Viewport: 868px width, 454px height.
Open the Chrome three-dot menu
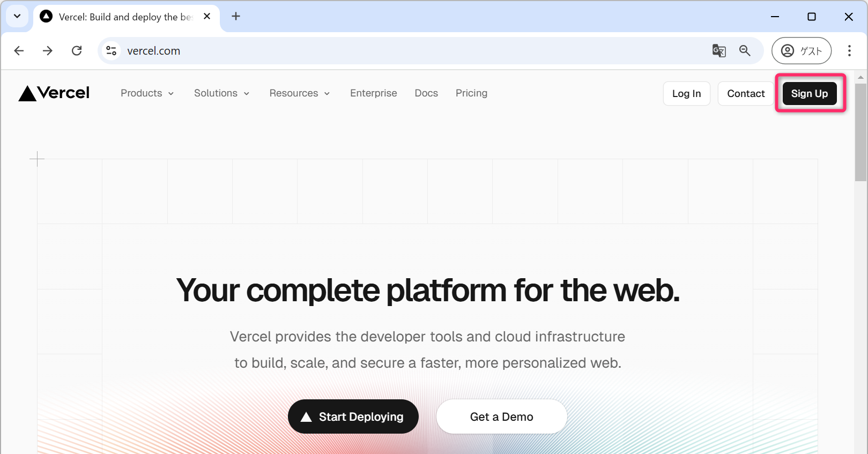pos(849,51)
